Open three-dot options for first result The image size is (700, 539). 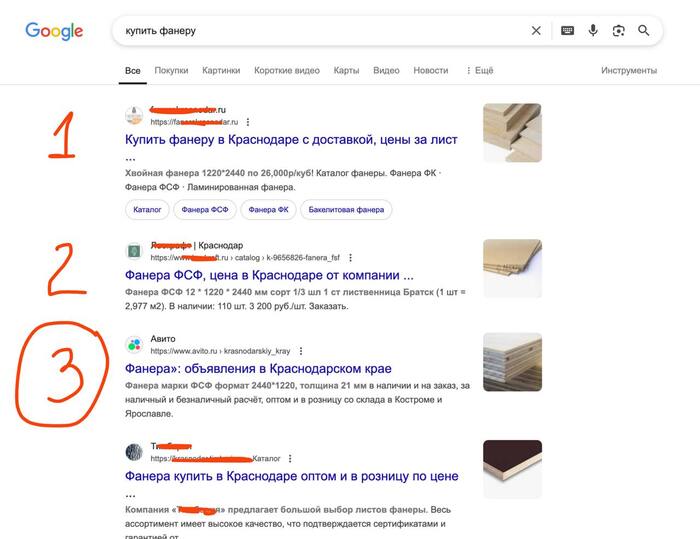(248, 122)
